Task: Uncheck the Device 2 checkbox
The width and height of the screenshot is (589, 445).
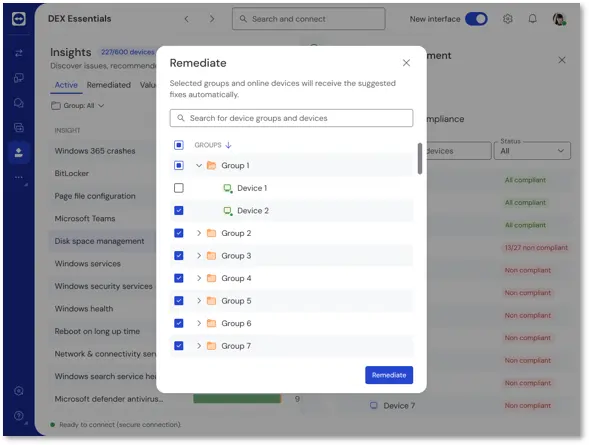Action: pos(179,210)
